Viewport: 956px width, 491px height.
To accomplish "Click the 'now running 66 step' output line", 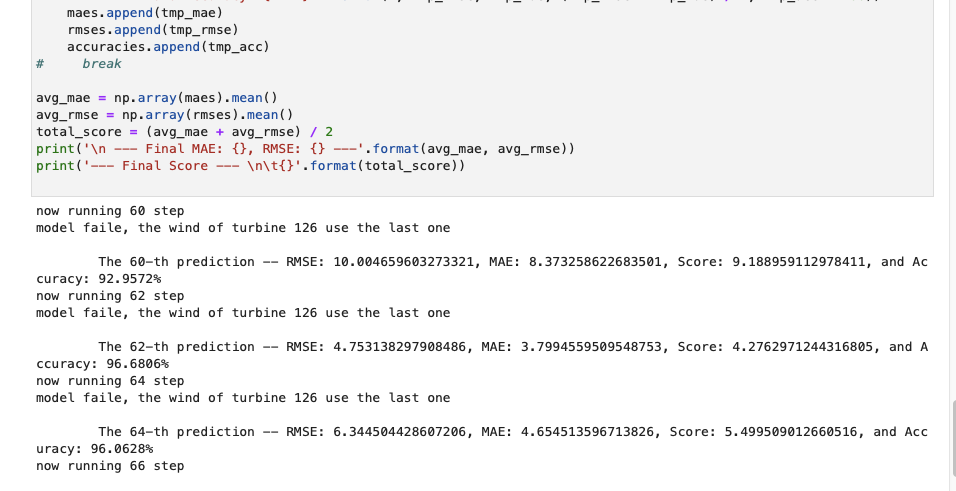I will click(110, 466).
